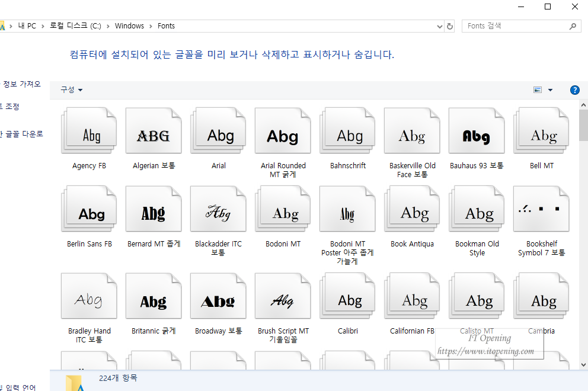Select the Bodoni MT Poster font icon

(347, 209)
